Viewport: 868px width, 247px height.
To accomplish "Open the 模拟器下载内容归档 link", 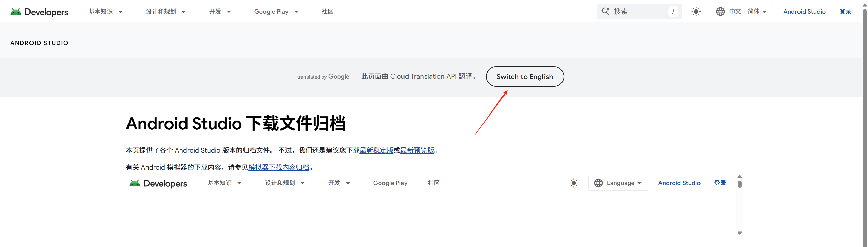I will point(279,167).
